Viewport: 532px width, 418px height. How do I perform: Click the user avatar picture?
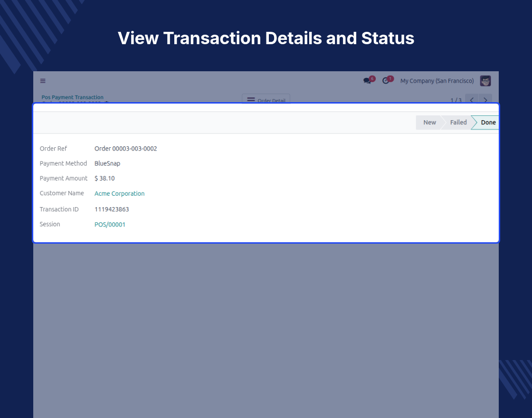coord(485,81)
